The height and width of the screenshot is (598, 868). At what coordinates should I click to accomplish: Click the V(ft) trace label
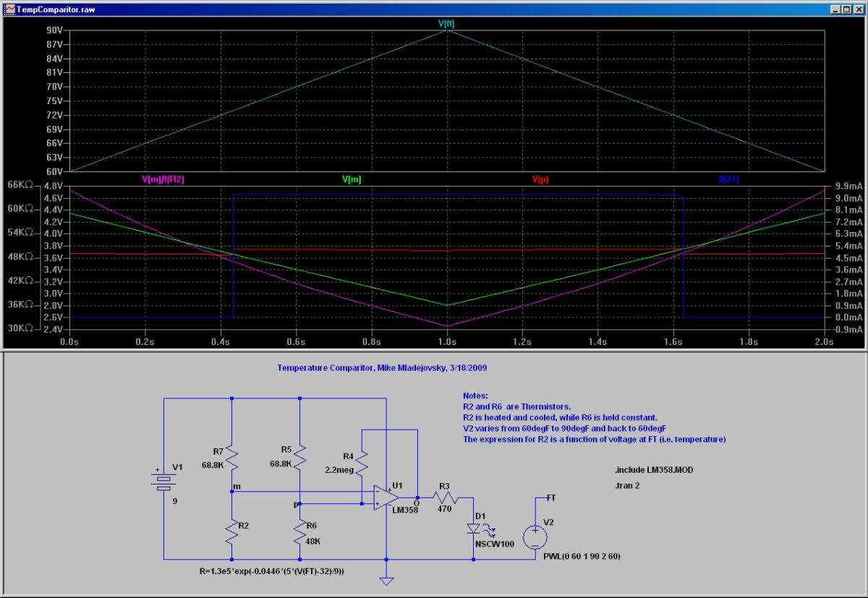pyautogui.click(x=446, y=23)
